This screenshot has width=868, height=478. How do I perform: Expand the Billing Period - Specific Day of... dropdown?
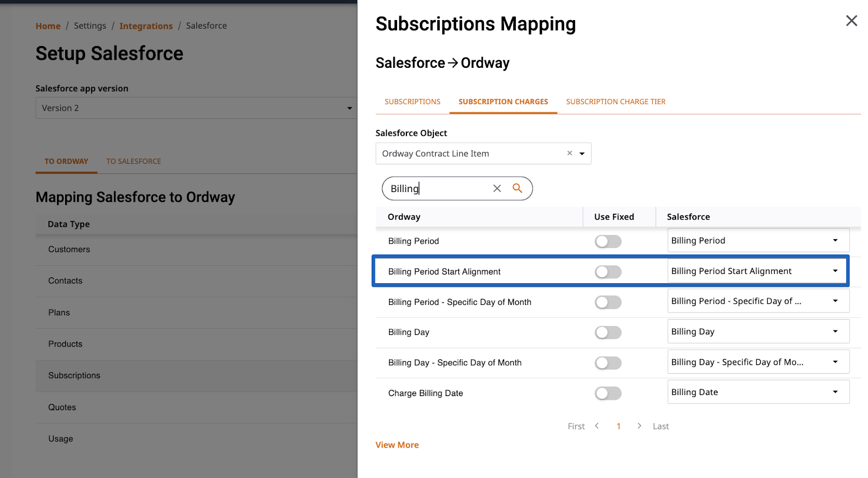pyautogui.click(x=758, y=301)
